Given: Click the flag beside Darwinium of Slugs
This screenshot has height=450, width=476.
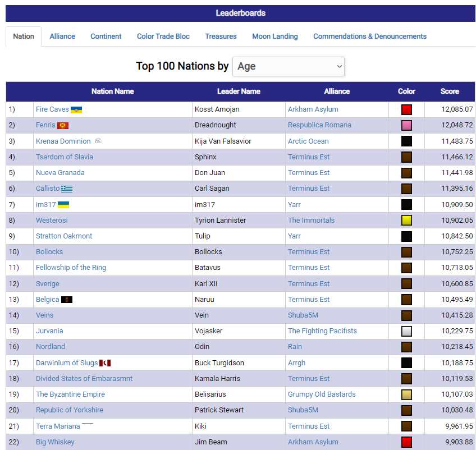Looking at the screenshot, I should click(x=105, y=363).
